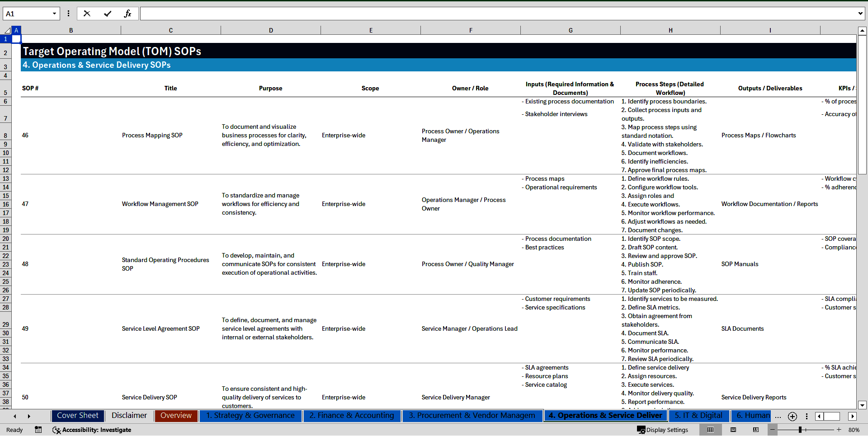Click the macro recording icon in status bar

pos(38,430)
